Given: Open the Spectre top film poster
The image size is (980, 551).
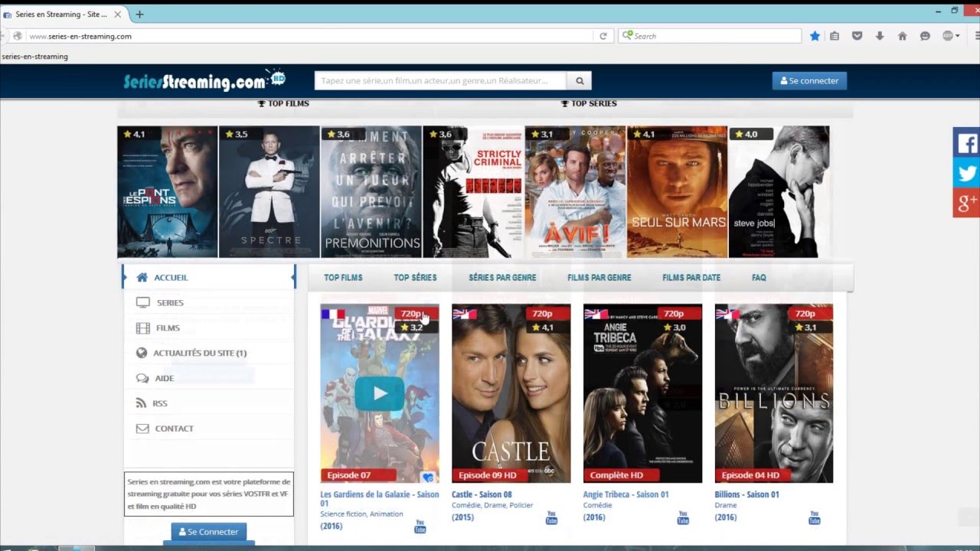Looking at the screenshot, I should tap(269, 192).
